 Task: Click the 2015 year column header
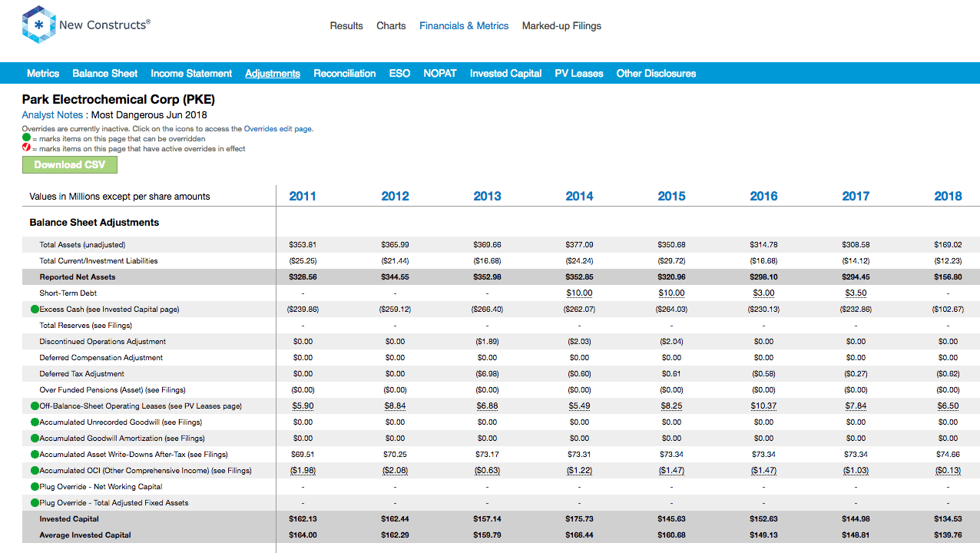tap(671, 196)
